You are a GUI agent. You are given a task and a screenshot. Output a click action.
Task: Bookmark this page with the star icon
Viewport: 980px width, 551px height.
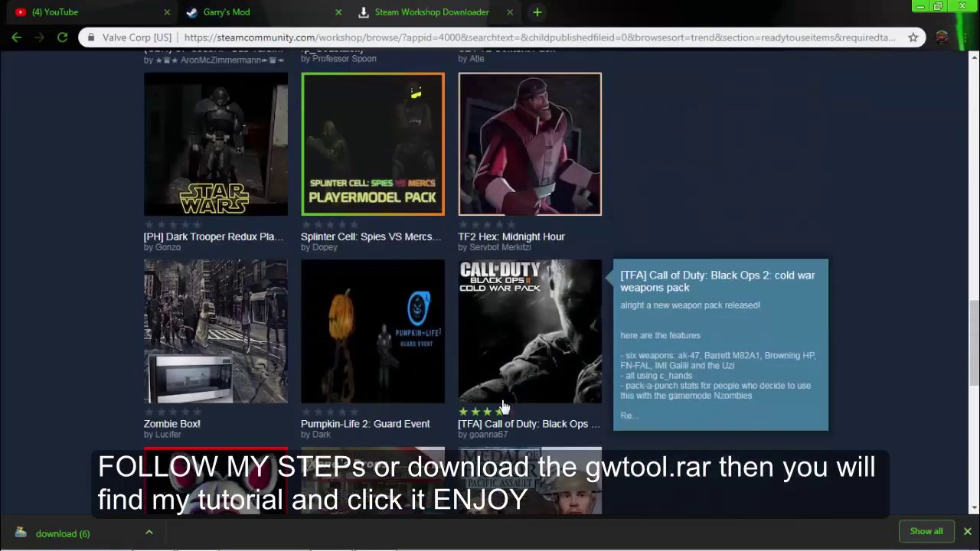click(913, 37)
